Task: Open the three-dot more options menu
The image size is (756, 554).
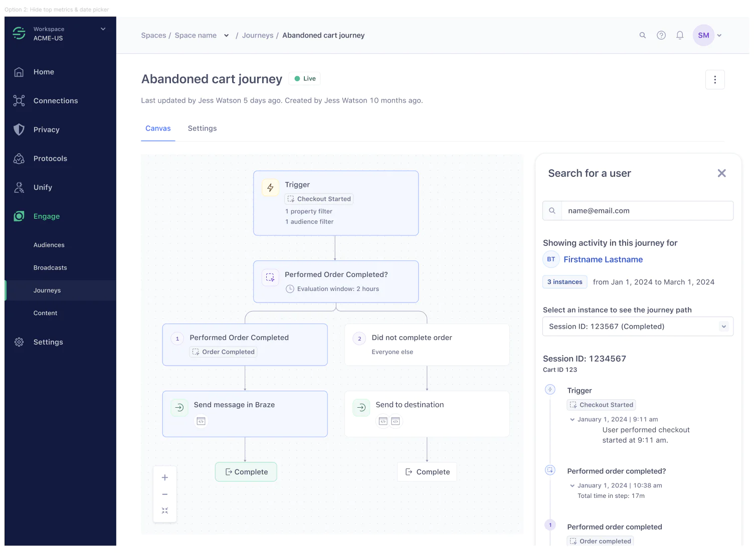Action: tap(715, 80)
